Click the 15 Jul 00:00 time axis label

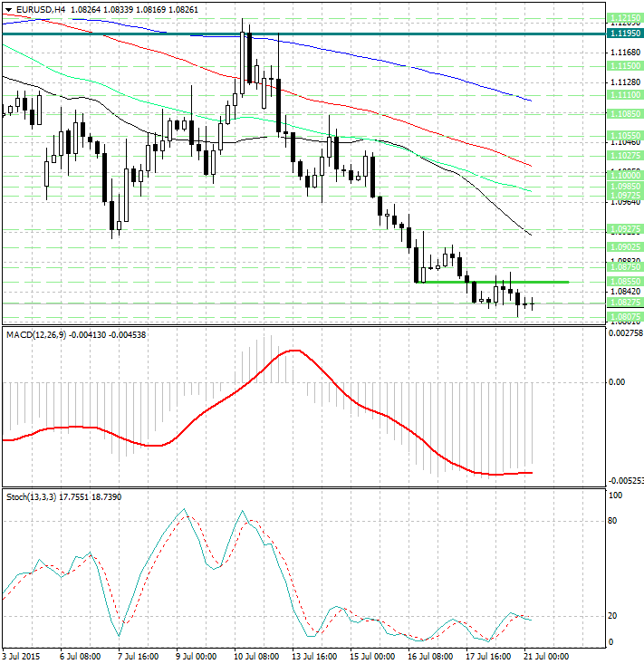point(372,657)
